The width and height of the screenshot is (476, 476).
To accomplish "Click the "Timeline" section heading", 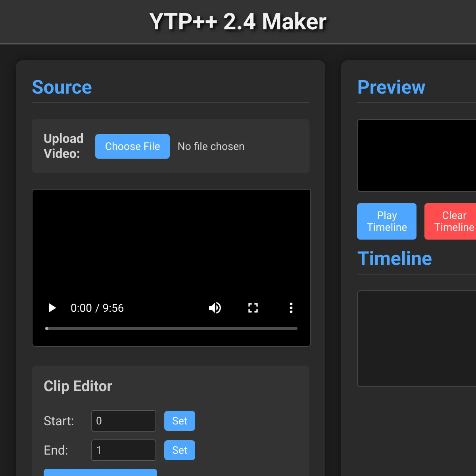I will [395, 258].
